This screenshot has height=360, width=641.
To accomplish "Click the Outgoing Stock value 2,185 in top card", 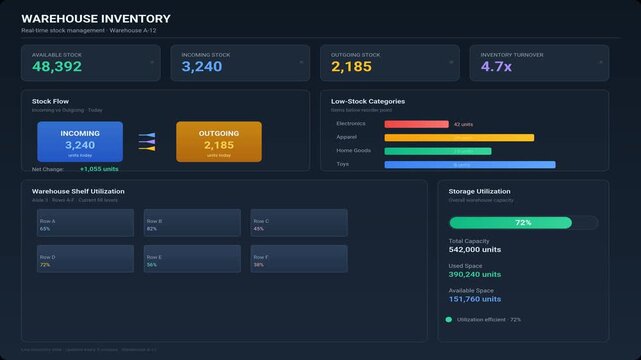I will [x=352, y=67].
